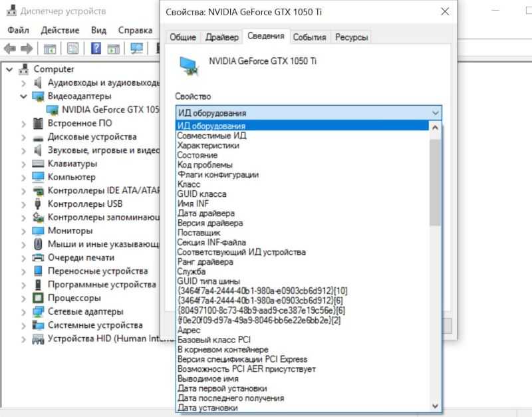Open the Справка menu
Viewport: 532px width, 417px height.
click(135, 30)
